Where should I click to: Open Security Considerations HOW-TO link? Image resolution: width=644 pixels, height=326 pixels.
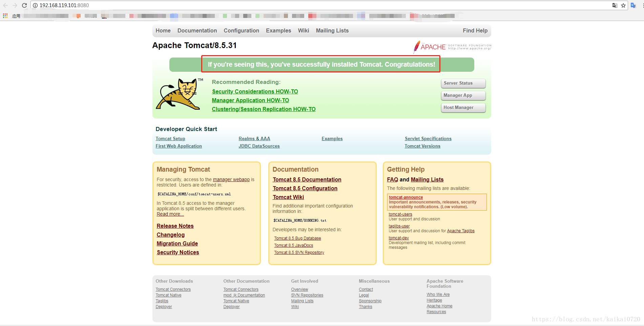255,91
